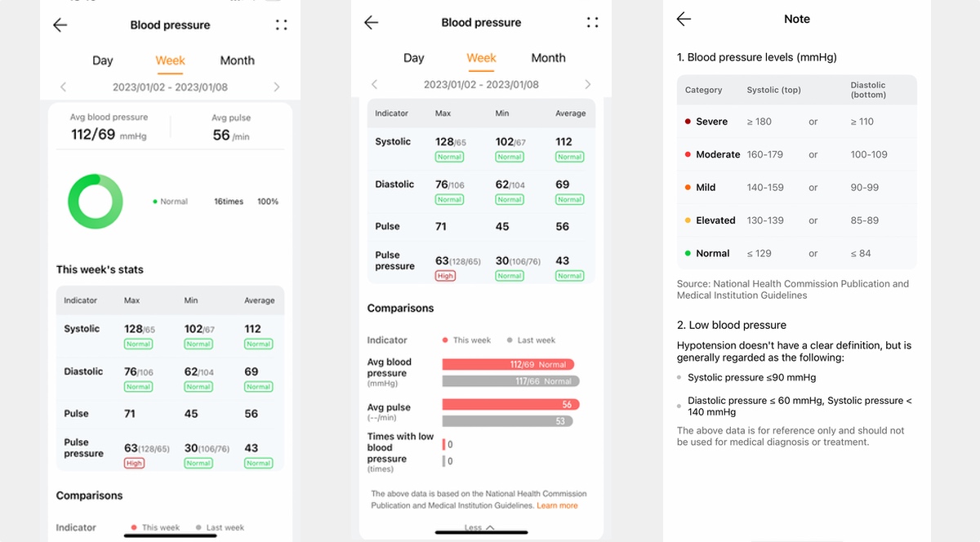Go to next week on middle screen

pos(588,84)
